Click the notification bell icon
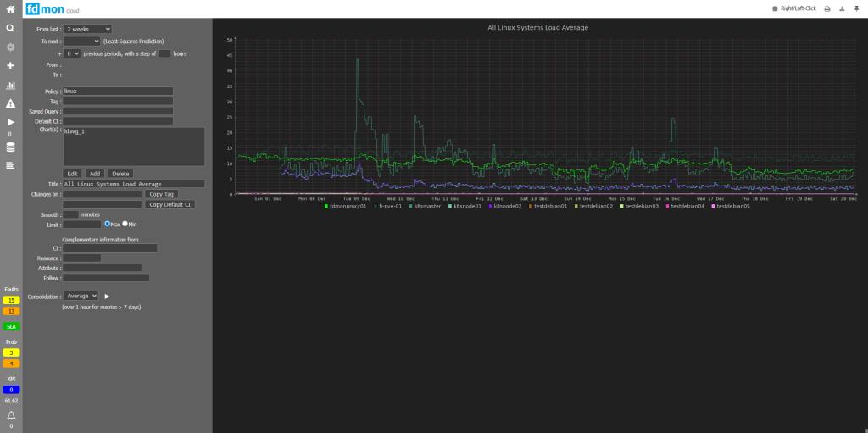This screenshot has width=868, height=433. (x=11, y=415)
